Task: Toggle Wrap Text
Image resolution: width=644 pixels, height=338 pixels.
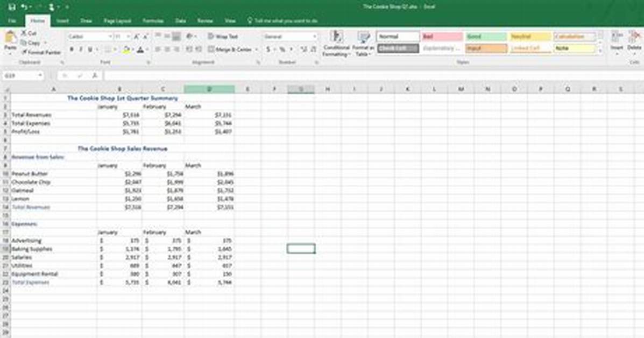Action: pos(223,37)
